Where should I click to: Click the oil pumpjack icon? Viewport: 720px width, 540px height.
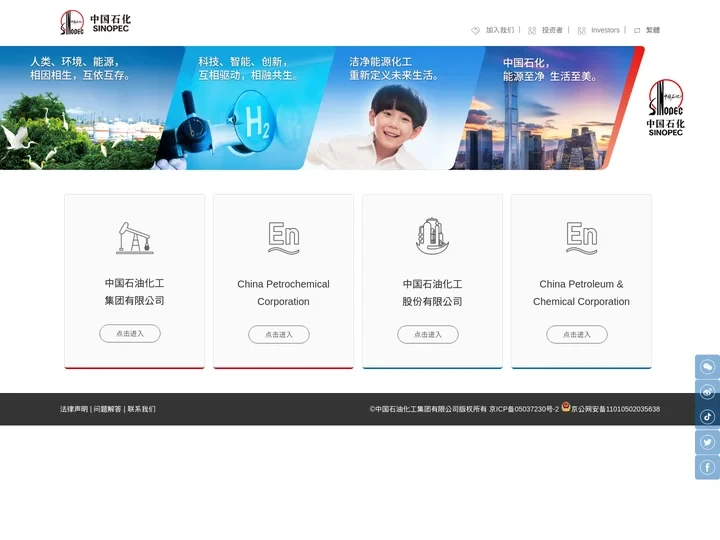click(x=135, y=238)
